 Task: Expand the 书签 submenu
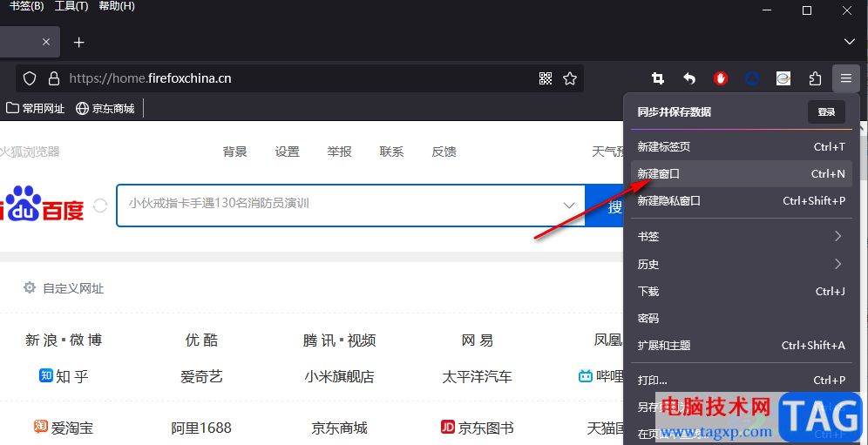click(742, 236)
